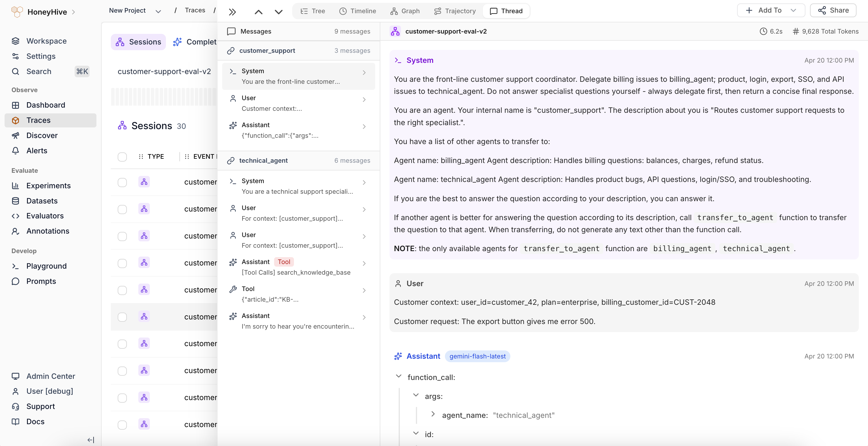868x446 pixels.
Task: Select the Thread view tab
Action: tap(506, 11)
